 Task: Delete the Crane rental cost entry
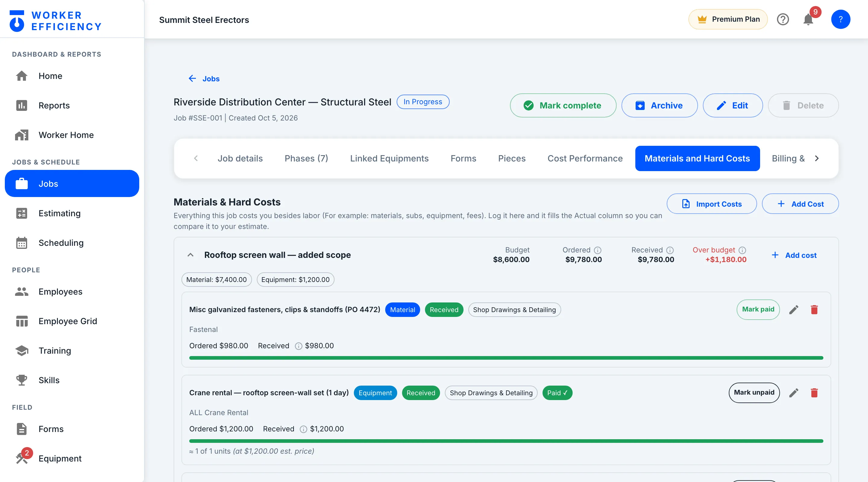pos(814,393)
